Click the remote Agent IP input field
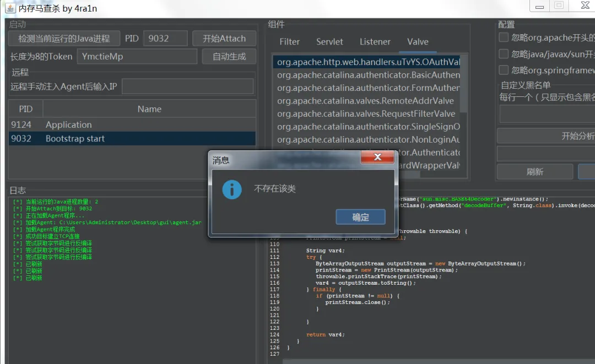Image resolution: width=595 pixels, height=364 pixels. pyautogui.click(x=188, y=86)
